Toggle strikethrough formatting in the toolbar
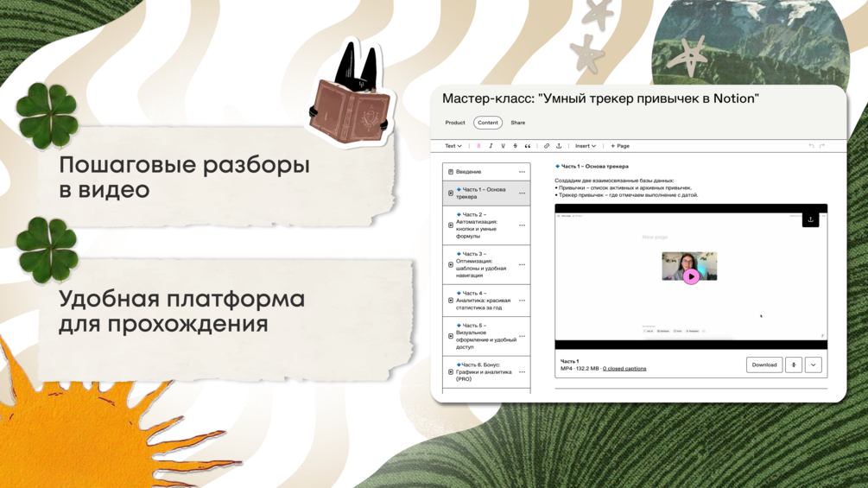 click(516, 146)
